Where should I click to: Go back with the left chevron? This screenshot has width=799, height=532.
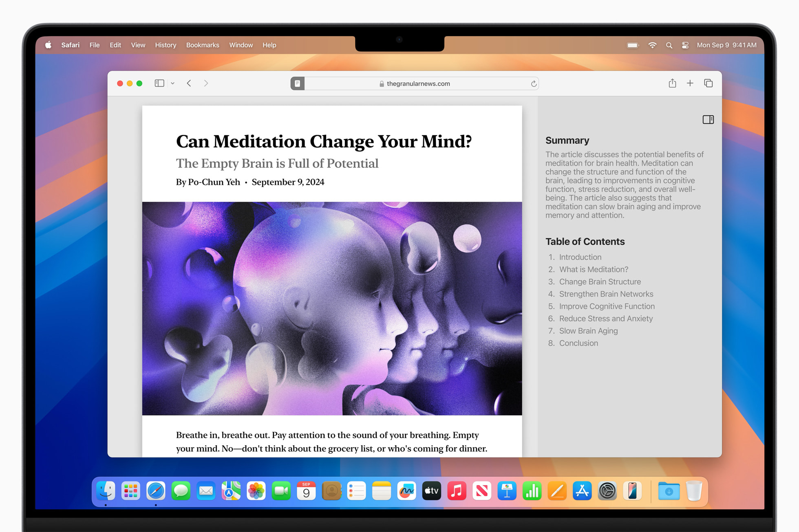(189, 83)
